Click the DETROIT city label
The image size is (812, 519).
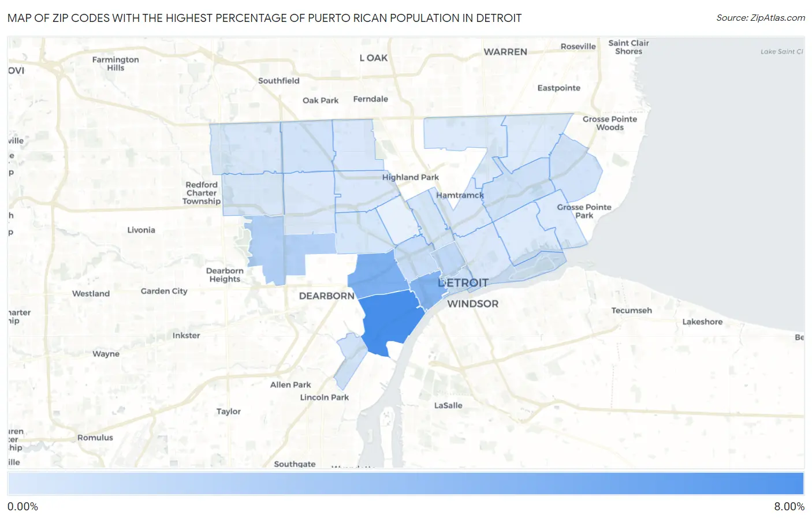click(x=463, y=283)
